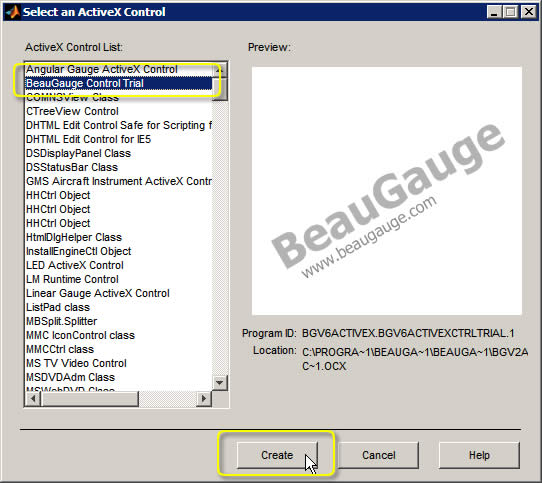Select GMS Aircraft Instrument ActiveX Control
This screenshot has height=483, width=542.
[x=119, y=181]
